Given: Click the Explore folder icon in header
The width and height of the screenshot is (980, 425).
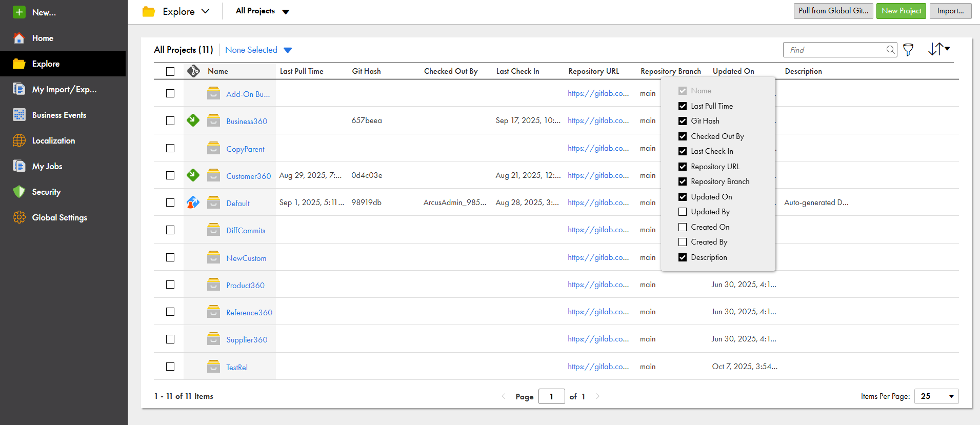Looking at the screenshot, I should pos(149,11).
